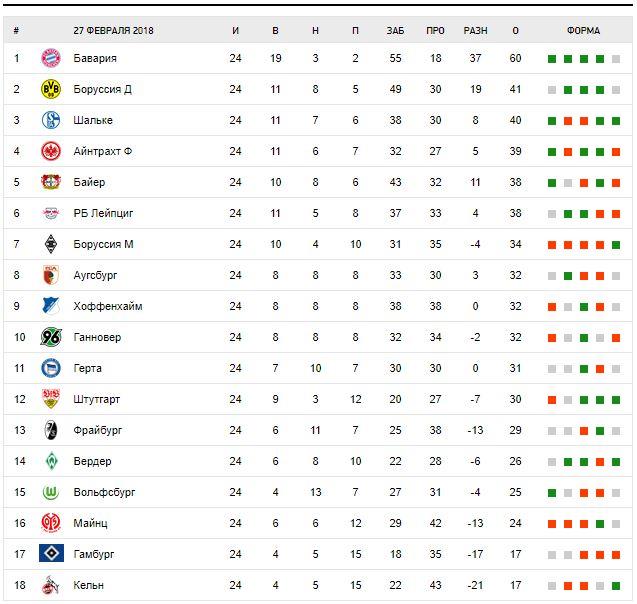Open the РБ Лейпциг team link
Image resolution: width=637 pixels, height=604 pixels.
103,214
